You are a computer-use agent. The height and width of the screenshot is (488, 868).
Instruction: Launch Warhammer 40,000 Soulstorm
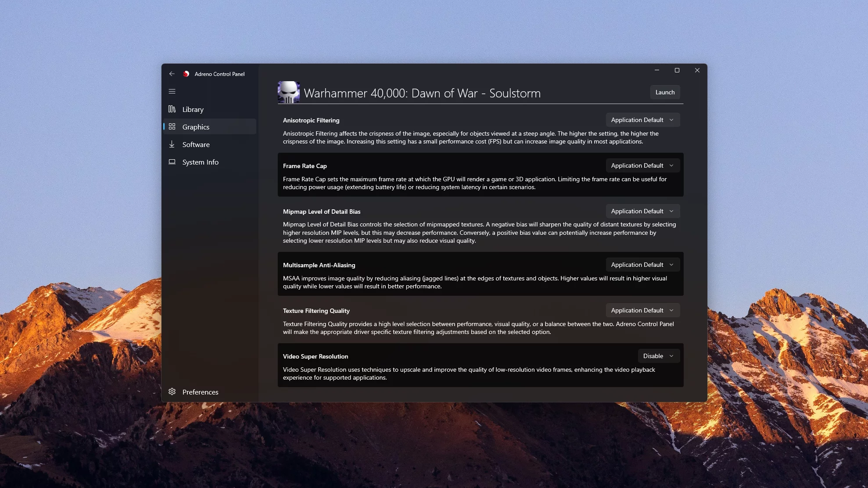(x=665, y=92)
